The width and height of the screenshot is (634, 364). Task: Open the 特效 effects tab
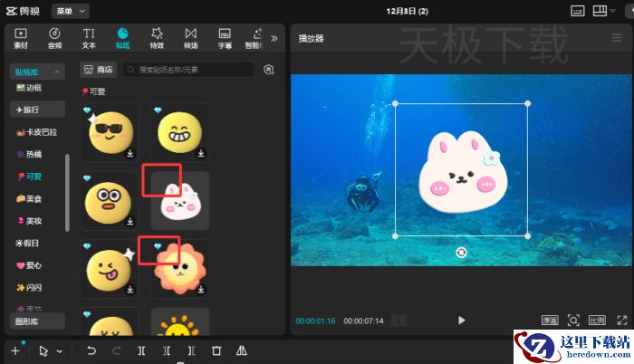click(x=157, y=38)
